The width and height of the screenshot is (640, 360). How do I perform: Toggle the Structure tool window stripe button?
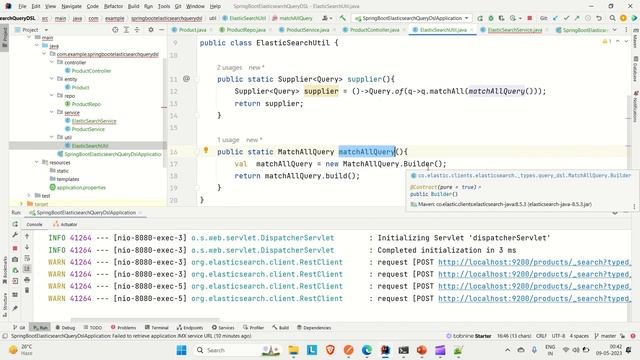click(x=4, y=305)
